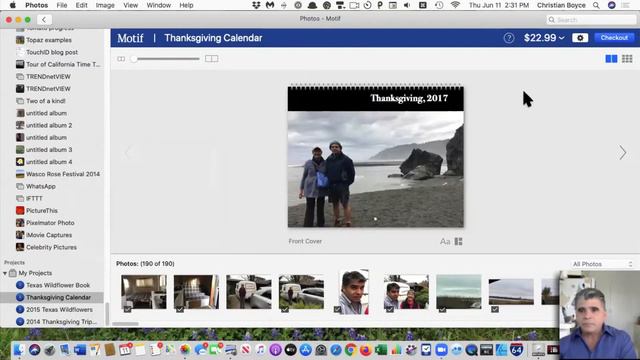Viewport: 640px width, 360px height.
Task: Click the Front Cover page label
Action: (305, 241)
